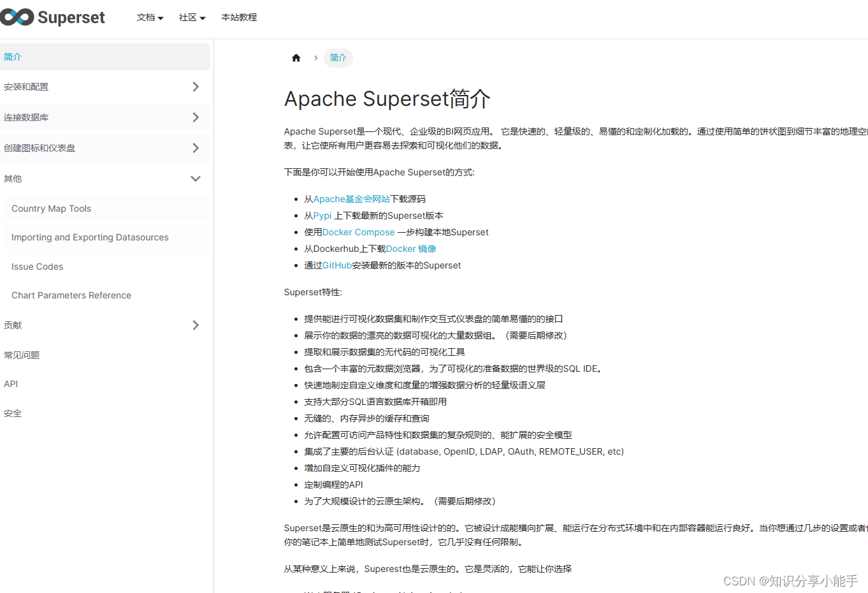Open the Country Map Tools sidebar item

(x=51, y=208)
